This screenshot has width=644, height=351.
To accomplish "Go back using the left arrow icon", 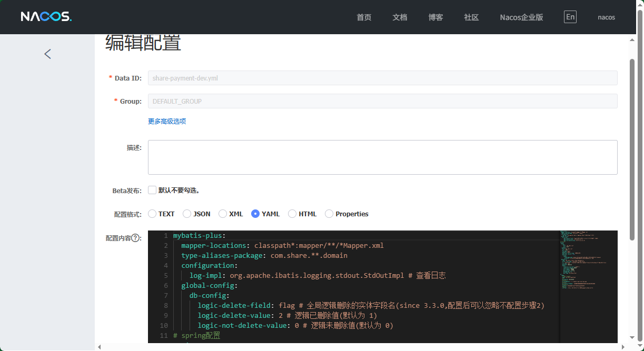I will point(47,54).
